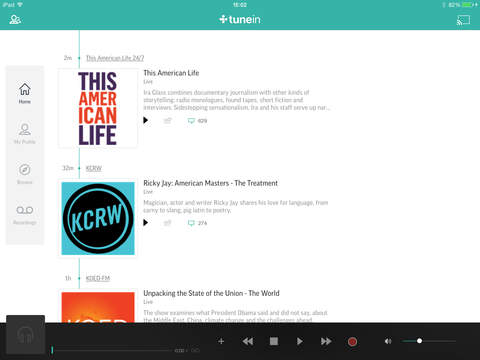
Task: Play Ricky Jay: American Masters
Action: (x=146, y=223)
